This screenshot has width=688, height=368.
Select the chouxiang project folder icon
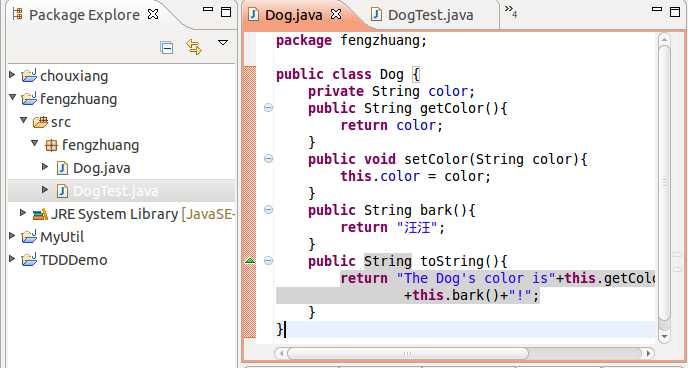(29, 76)
